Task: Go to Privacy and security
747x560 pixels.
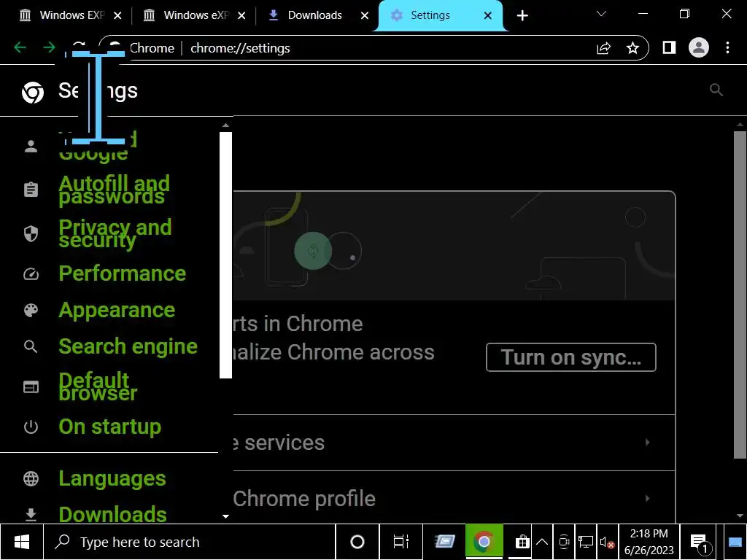Action: click(115, 233)
